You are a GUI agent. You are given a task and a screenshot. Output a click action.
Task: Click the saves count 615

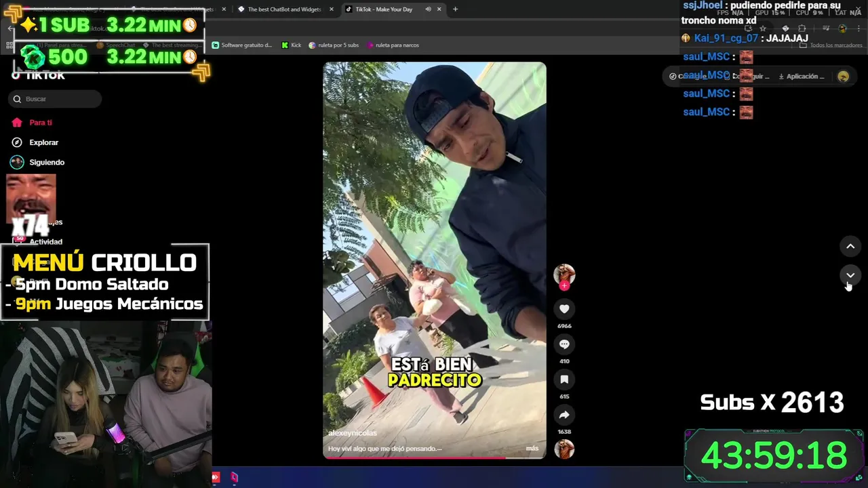click(564, 396)
